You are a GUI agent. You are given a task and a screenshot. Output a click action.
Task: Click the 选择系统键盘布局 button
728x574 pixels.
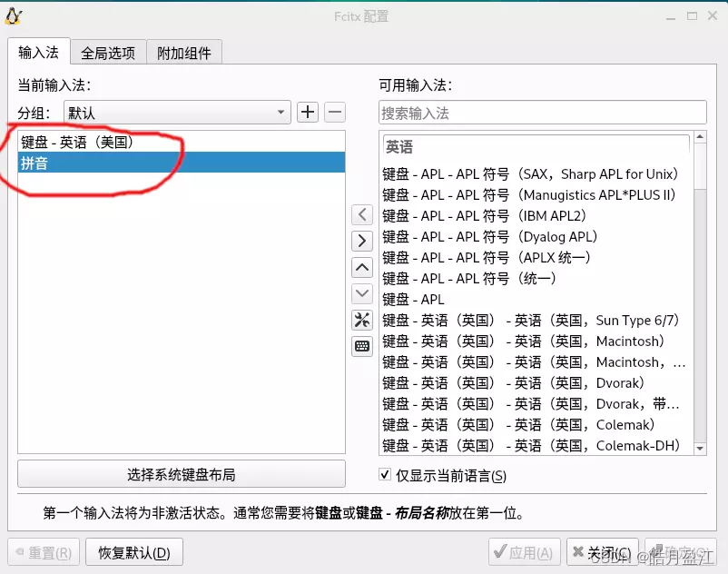click(x=182, y=474)
